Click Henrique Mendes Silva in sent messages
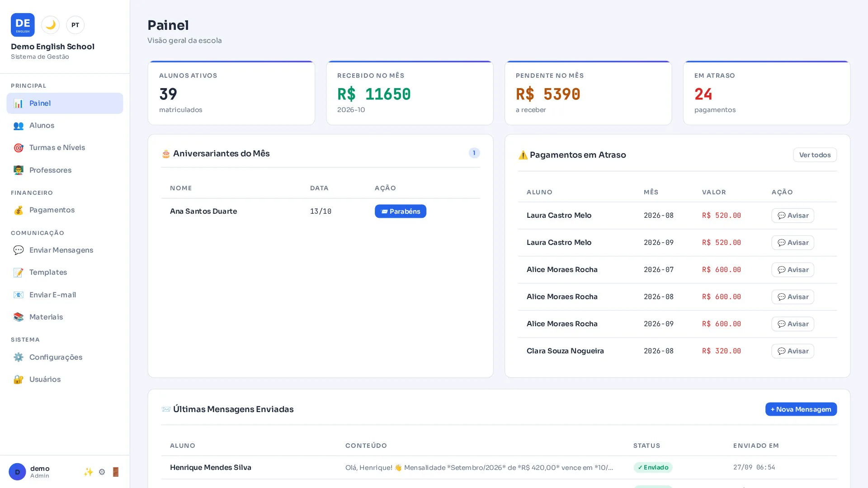Screen dimensions: 868x488 (211, 468)
